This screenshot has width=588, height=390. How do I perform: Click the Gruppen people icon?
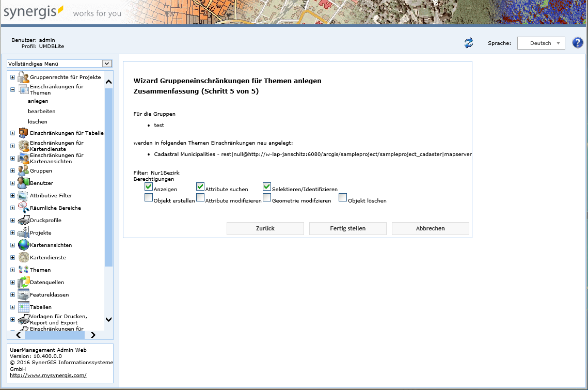23,170
